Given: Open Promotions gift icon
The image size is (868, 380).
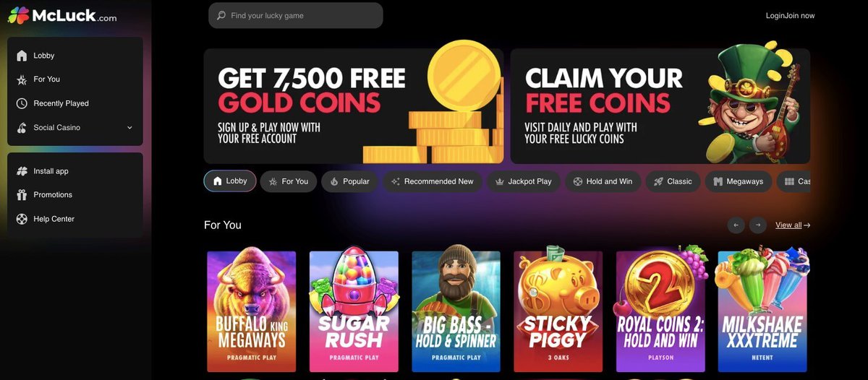Looking at the screenshot, I should (22, 195).
